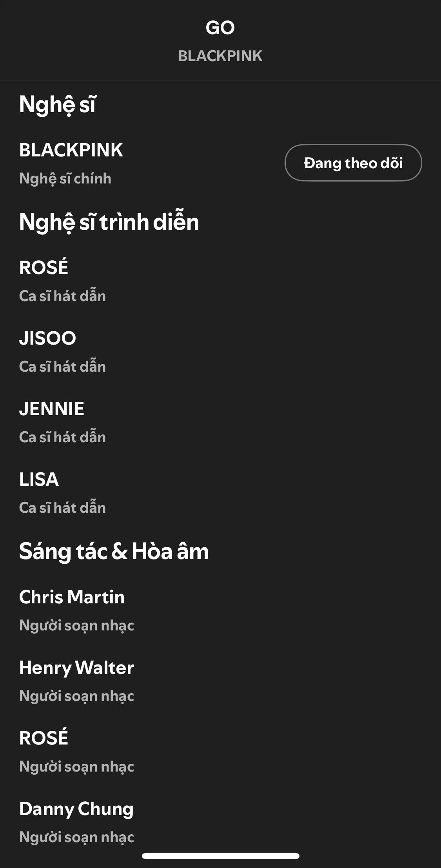Tap BLACKPINK under the song title
Viewport: 441px width, 868px height.
(220, 56)
